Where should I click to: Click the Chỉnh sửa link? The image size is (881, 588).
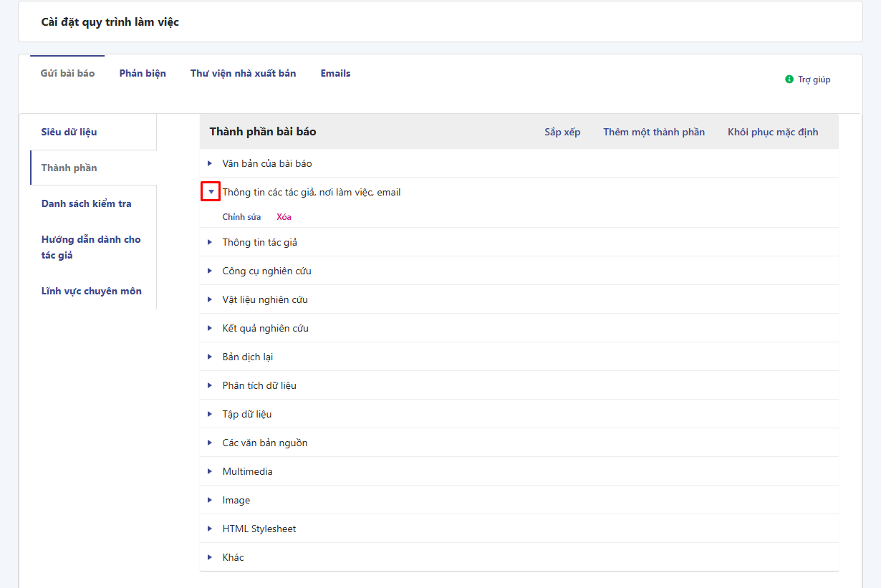point(241,217)
